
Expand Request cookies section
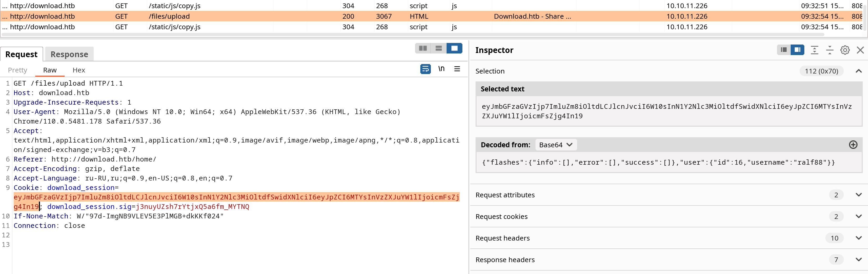click(x=859, y=216)
